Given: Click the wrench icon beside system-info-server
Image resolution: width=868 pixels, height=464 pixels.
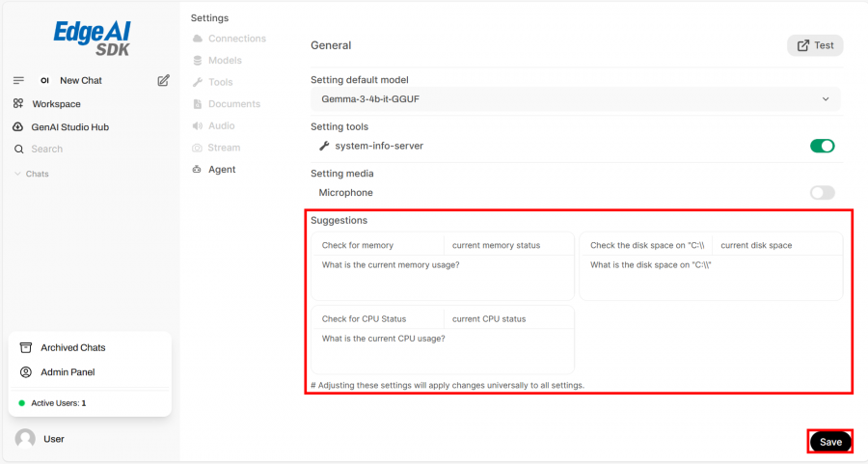Looking at the screenshot, I should [324, 146].
